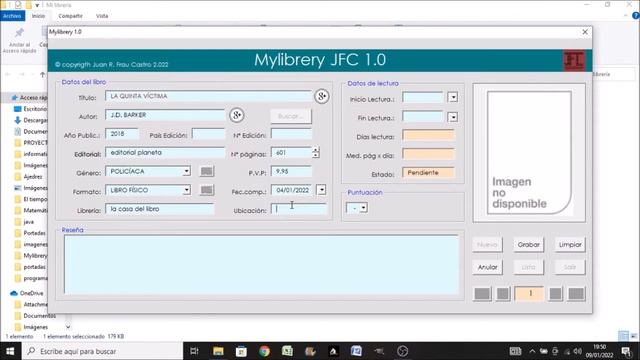Open Microsoft Store from the taskbar
Image resolution: width=640 pixels, height=360 pixels.
(241, 351)
